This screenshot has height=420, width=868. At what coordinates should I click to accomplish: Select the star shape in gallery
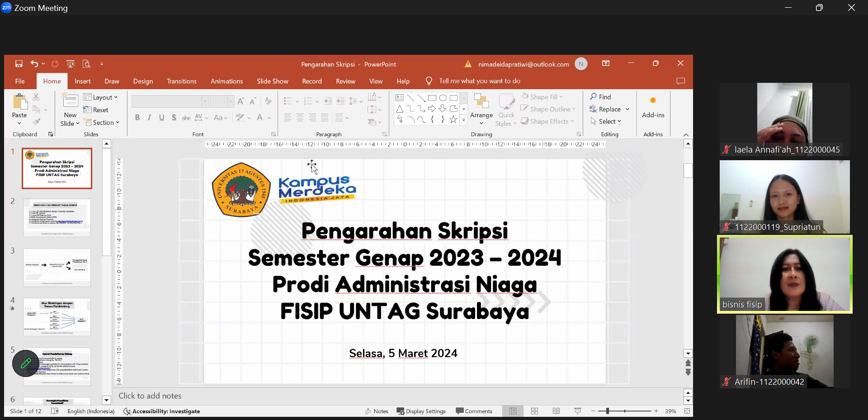click(453, 119)
